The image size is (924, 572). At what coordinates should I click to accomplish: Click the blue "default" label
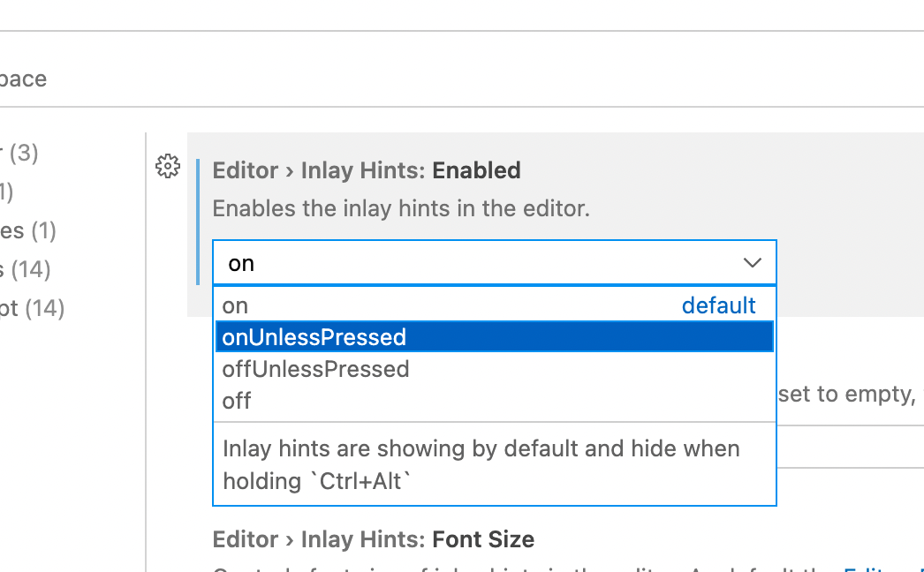pos(718,305)
